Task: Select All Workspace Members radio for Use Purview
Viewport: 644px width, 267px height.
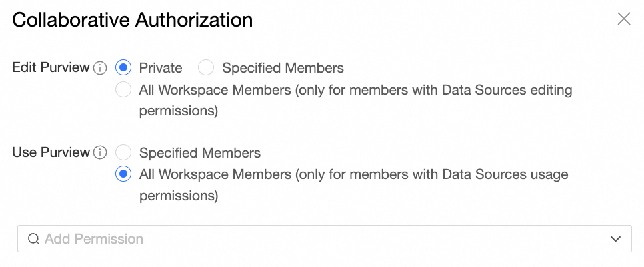Action: (123, 175)
